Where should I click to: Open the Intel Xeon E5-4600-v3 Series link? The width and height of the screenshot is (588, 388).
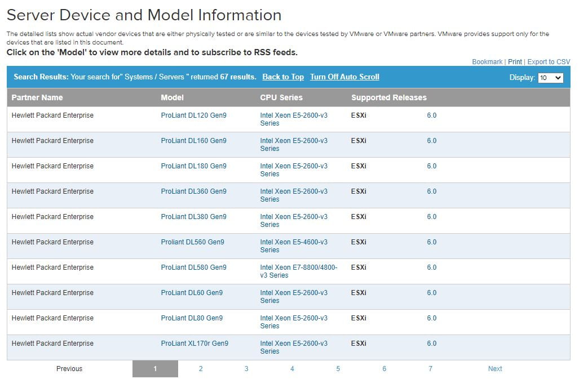(x=294, y=246)
